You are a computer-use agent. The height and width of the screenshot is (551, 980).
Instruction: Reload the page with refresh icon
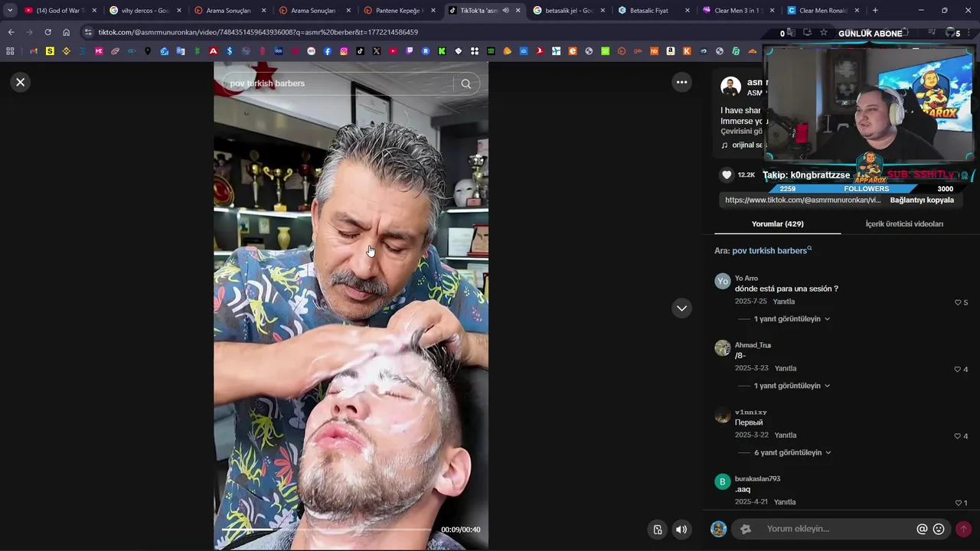[47, 32]
